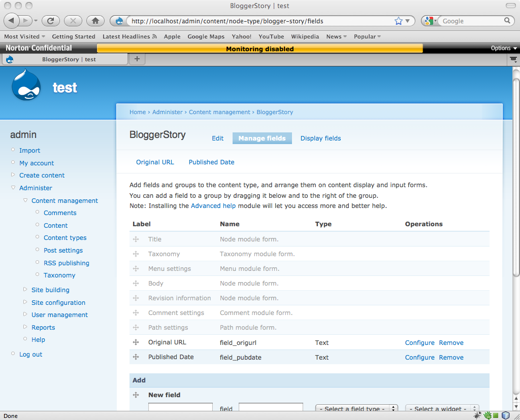
Task: Click the green square status bar icon
Action: pos(496,415)
